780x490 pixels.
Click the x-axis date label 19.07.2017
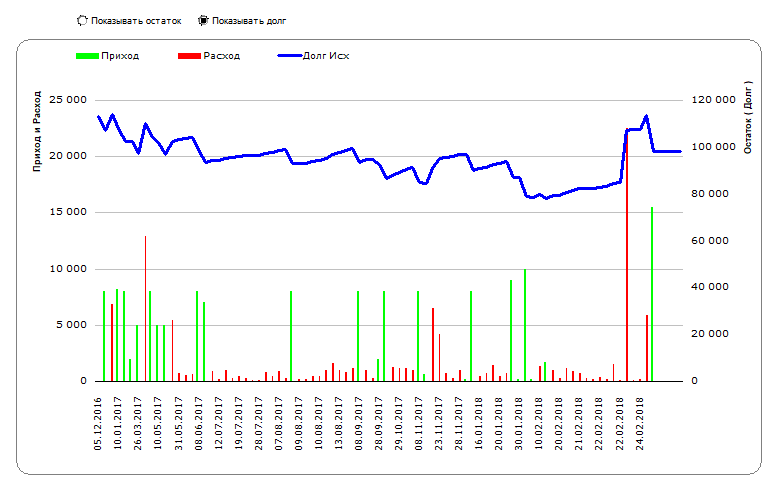[x=238, y=424]
